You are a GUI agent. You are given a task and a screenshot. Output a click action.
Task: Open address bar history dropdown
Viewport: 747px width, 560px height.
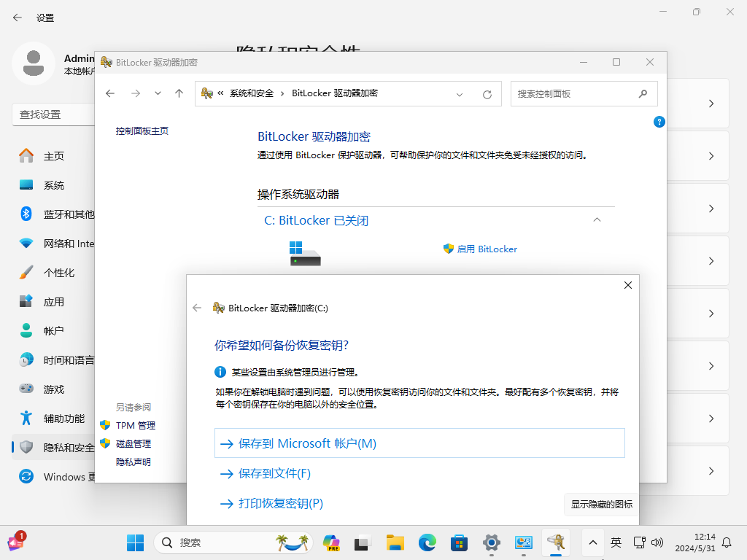pyautogui.click(x=460, y=94)
